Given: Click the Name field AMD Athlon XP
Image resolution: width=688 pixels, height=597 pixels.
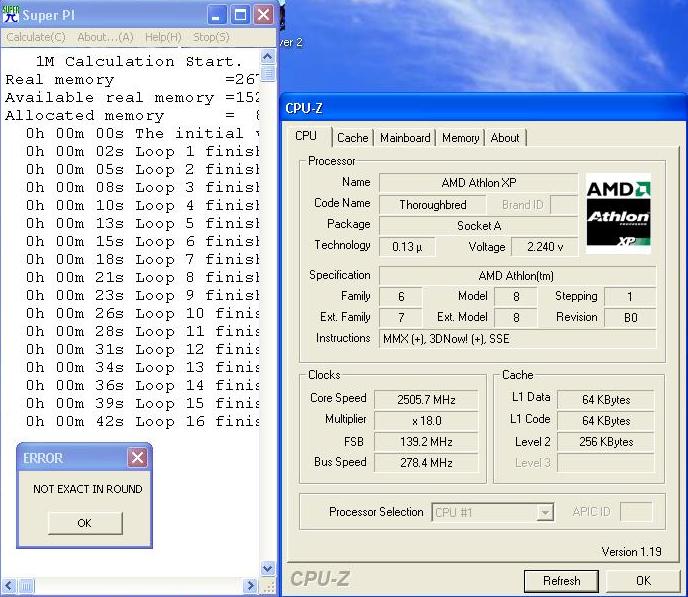Looking at the screenshot, I should pyautogui.click(x=479, y=182).
